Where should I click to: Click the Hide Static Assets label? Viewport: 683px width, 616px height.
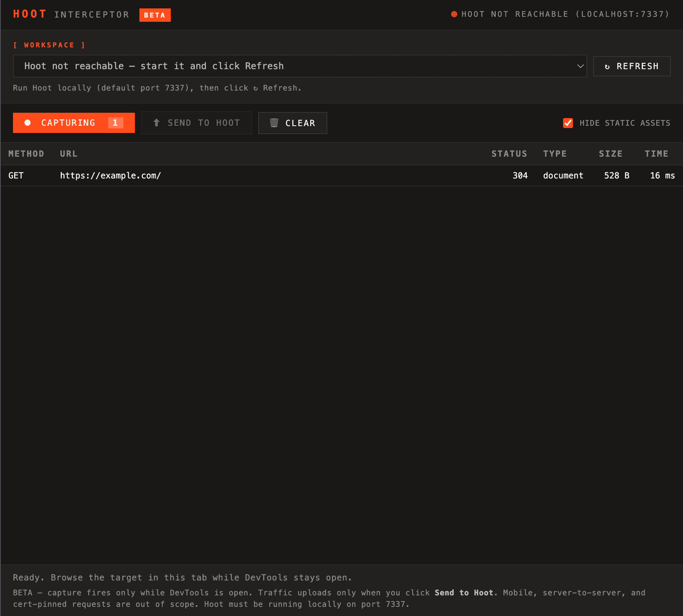(625, 123)
